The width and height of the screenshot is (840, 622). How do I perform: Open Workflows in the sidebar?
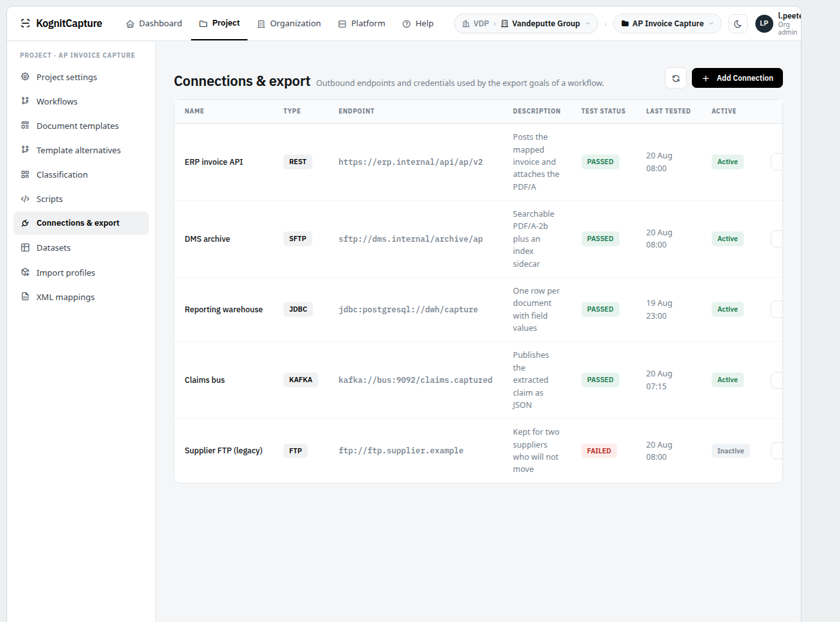click(81, 101)
